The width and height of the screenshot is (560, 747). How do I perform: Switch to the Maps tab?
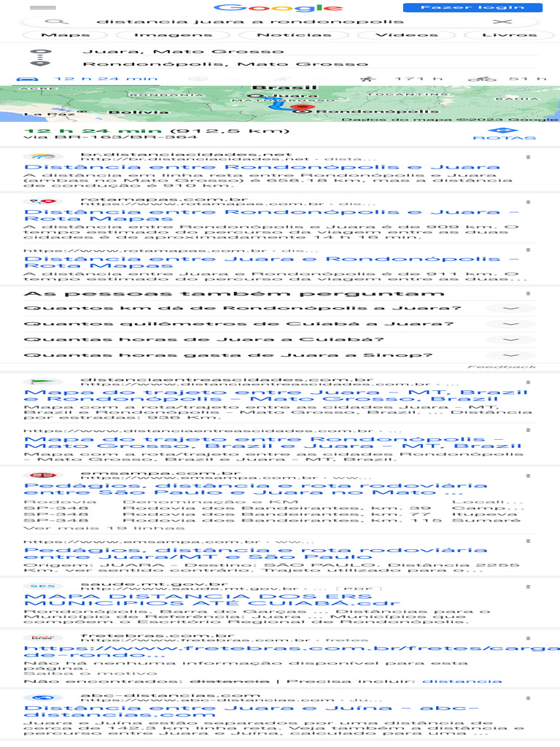click(65, 35)
